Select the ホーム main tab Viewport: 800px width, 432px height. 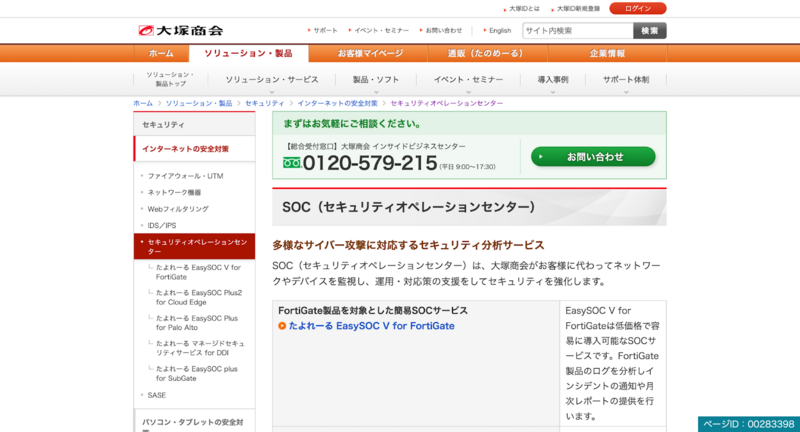coord(161,53)
